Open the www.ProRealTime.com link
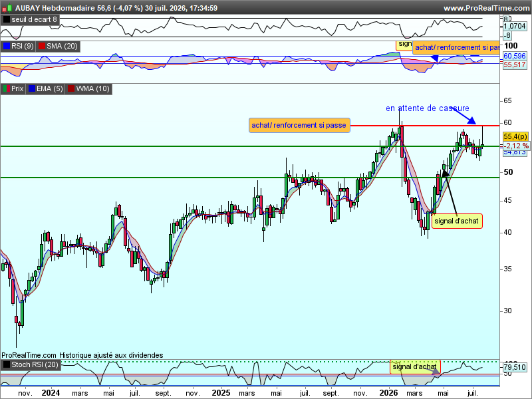The width and height of the screenshot is (532, 399). click(487, 8)
